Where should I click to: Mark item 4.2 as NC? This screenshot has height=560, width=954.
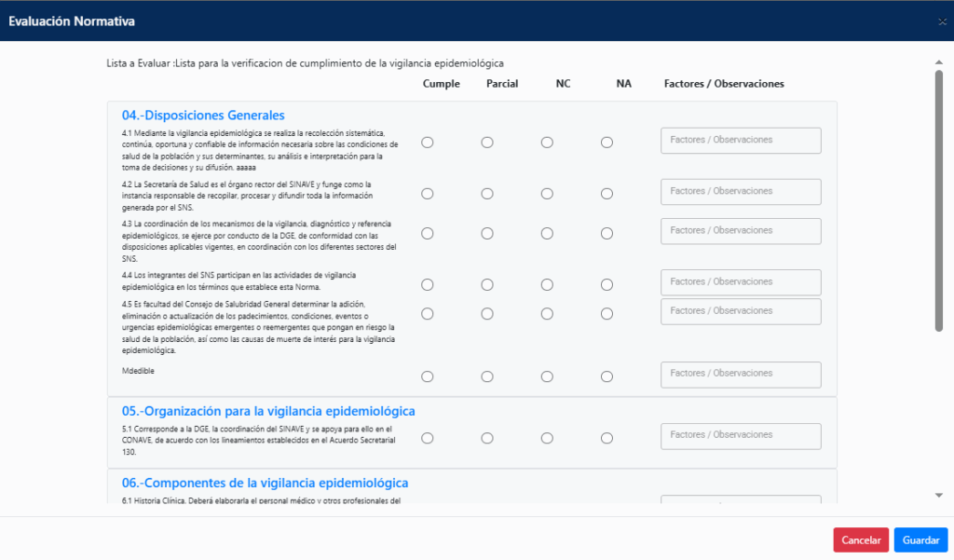tap(547, 194)
